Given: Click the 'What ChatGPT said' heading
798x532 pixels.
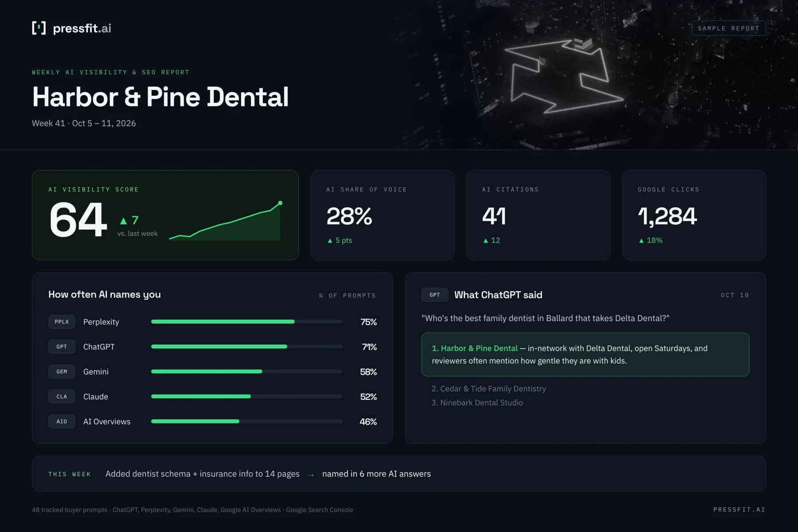Looking at the screenshot, I should pos(498,295).
